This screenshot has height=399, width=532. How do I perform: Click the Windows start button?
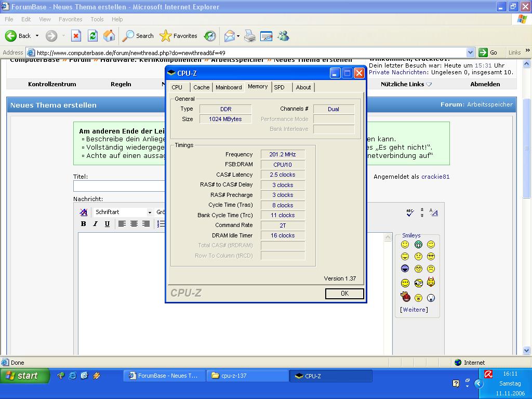coord(24,376)
